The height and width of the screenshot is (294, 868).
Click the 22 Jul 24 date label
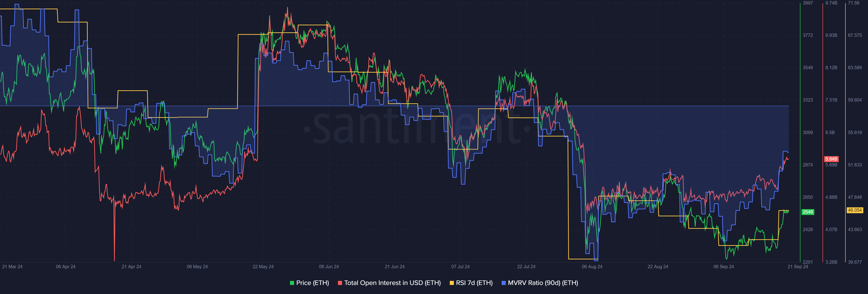[526, 267]
